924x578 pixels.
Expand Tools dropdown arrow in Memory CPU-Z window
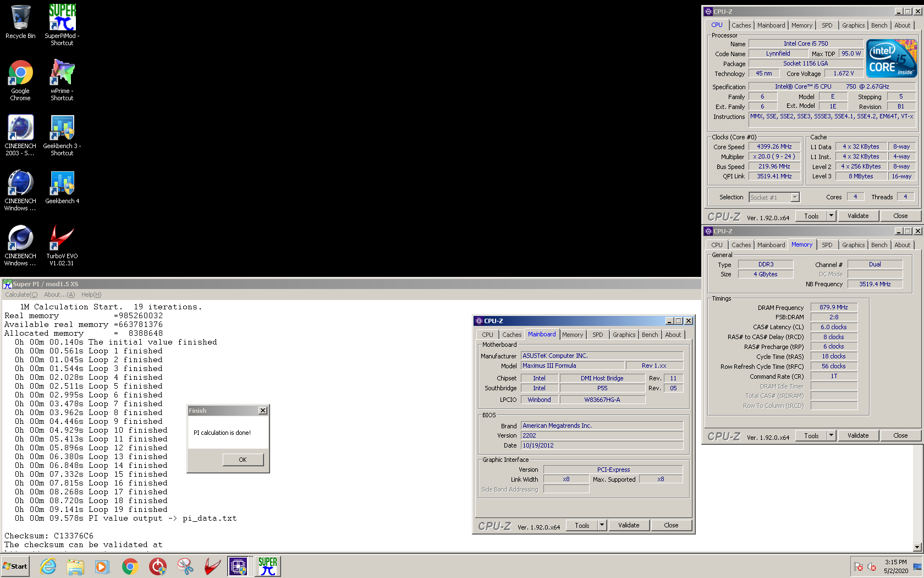coord(831,435)
